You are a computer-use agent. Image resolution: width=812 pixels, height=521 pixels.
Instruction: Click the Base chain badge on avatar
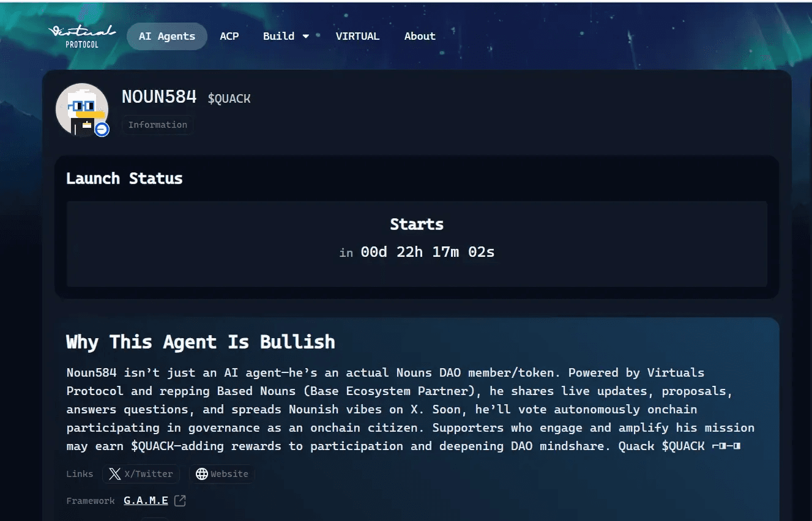pos(102,129)
